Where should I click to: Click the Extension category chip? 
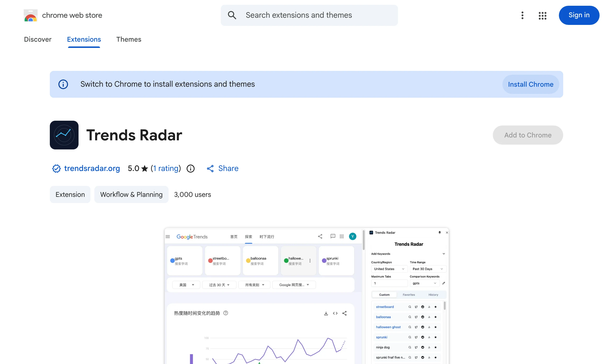click(x=70, y=194)
